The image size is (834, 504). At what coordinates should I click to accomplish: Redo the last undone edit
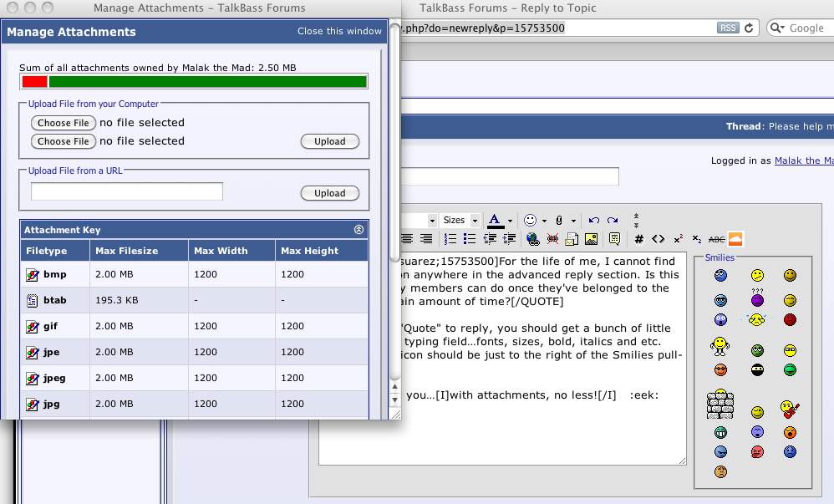[x=613, y=220]
